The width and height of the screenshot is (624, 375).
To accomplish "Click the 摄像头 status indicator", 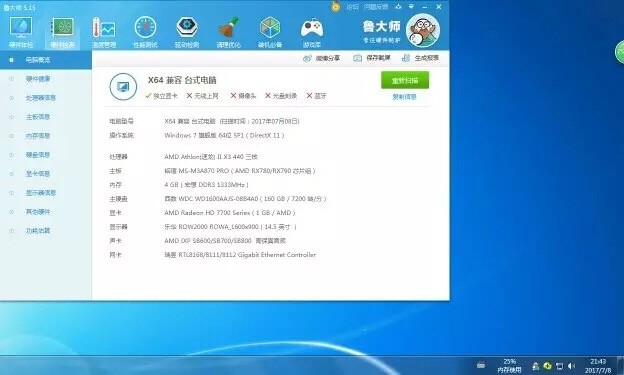I will (243, 96).
